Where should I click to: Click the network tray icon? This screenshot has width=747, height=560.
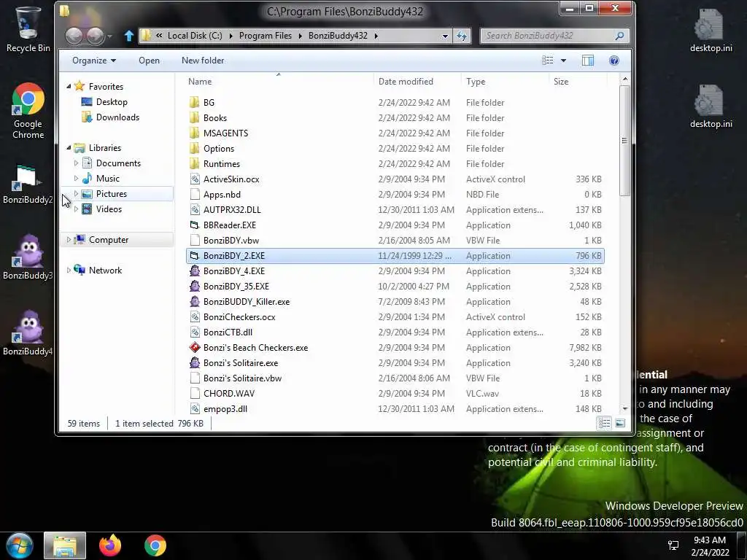tap(673, 545)
